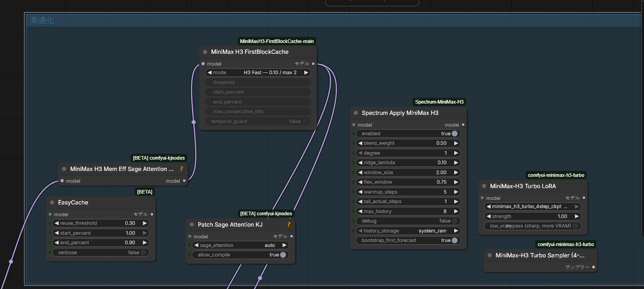
Task: Open history_storage system_ram dropdown
Action: [x=408, y=231]
